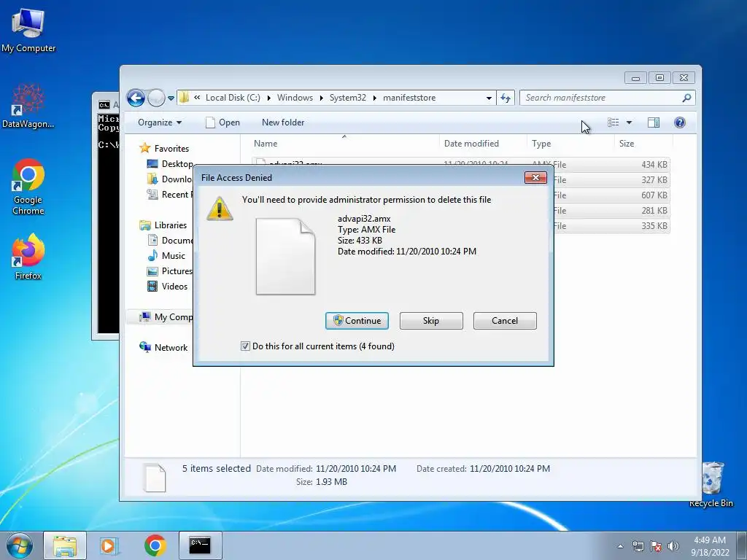Click Local Disk (C:) in address bar
This screenshot has height=560, width=747.
click(233, 98)
